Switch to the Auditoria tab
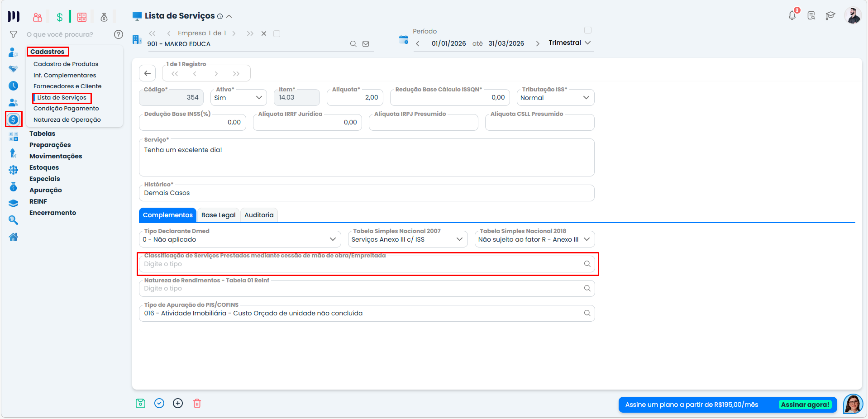This screenshot has width=868, height=419. (259, 215)
